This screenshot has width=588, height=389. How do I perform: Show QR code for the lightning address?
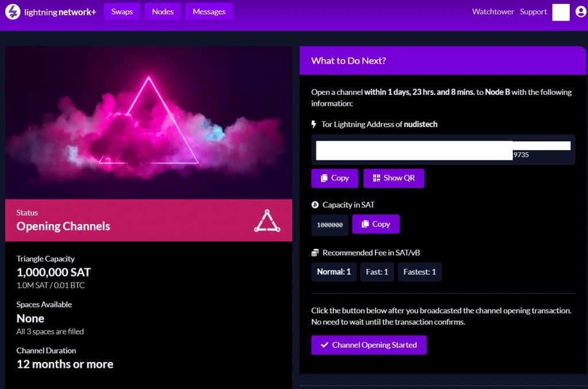393,178
